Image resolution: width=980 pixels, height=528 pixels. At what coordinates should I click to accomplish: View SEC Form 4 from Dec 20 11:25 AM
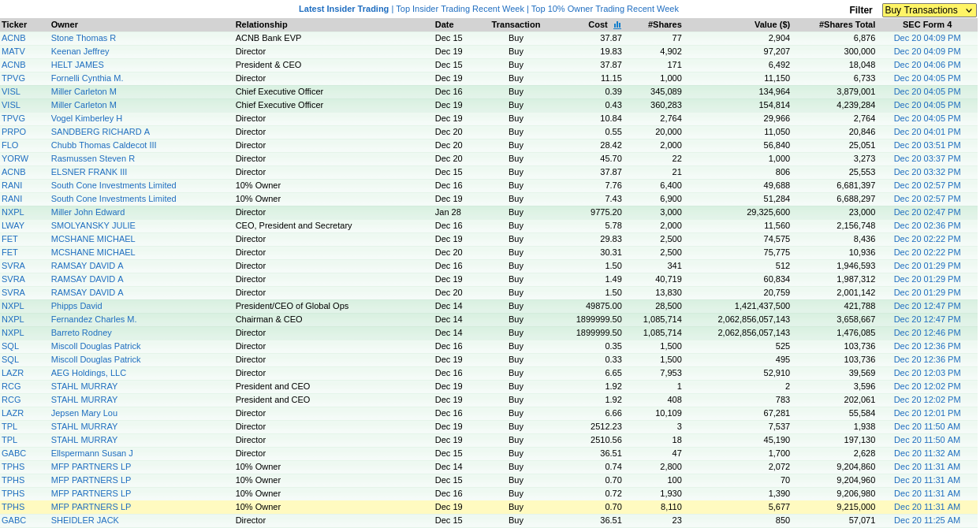927,520
